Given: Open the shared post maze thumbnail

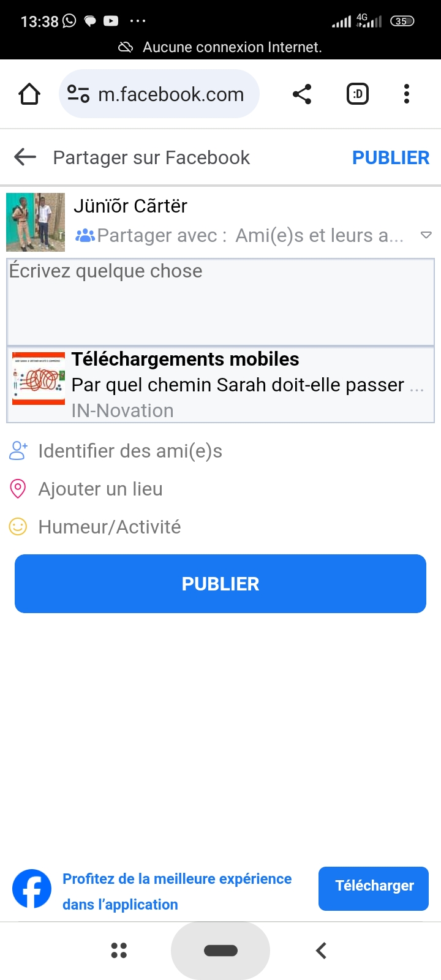Looking at the screenshot, I should tap(38, 379).
